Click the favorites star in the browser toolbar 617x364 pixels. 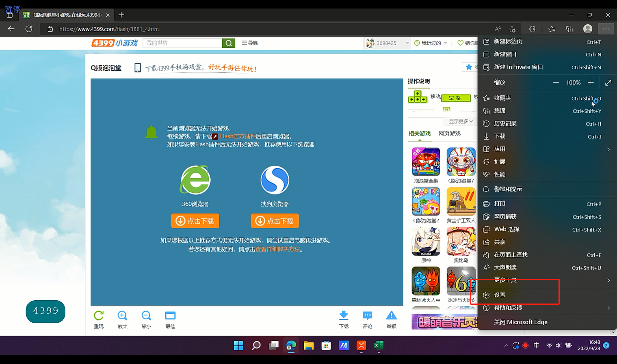pyautogui.click(x=551, y=29)
